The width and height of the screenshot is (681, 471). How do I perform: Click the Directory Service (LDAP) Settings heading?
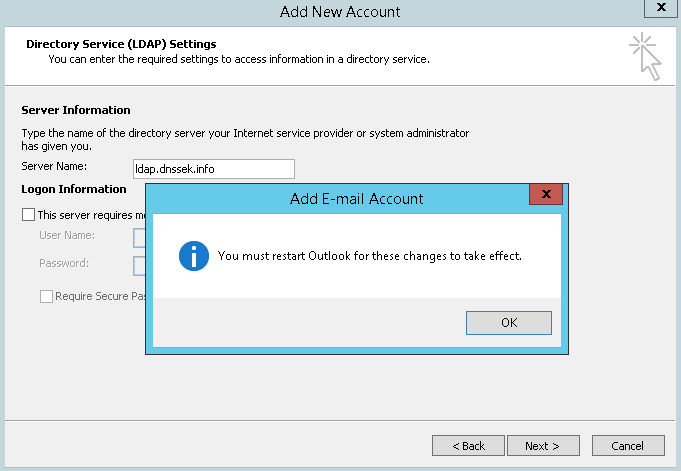click(121, 44)
